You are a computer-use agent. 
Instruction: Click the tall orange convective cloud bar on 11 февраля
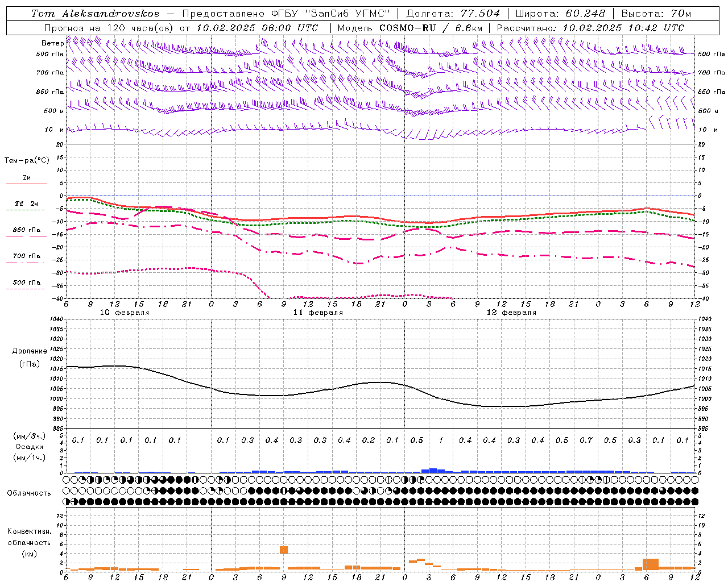pos(284,550)
